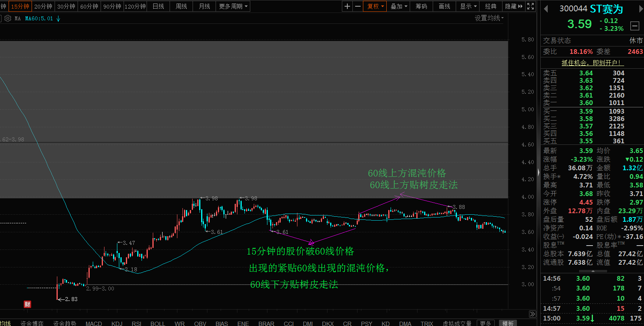The height and width of the screenshot is (326, 644).
Task: Click the 更多 indicators button
Action: tap(485, 323)
